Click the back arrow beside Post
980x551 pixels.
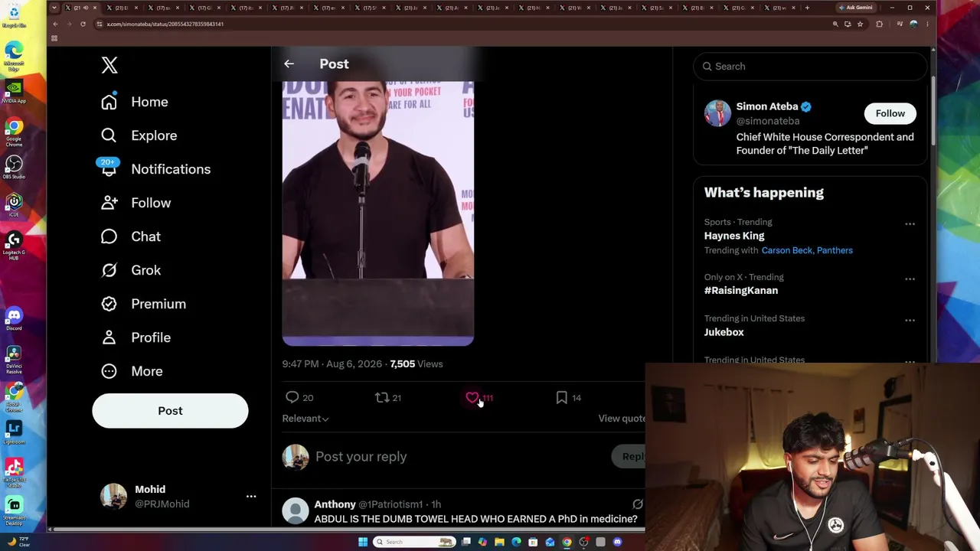point(289,64)
